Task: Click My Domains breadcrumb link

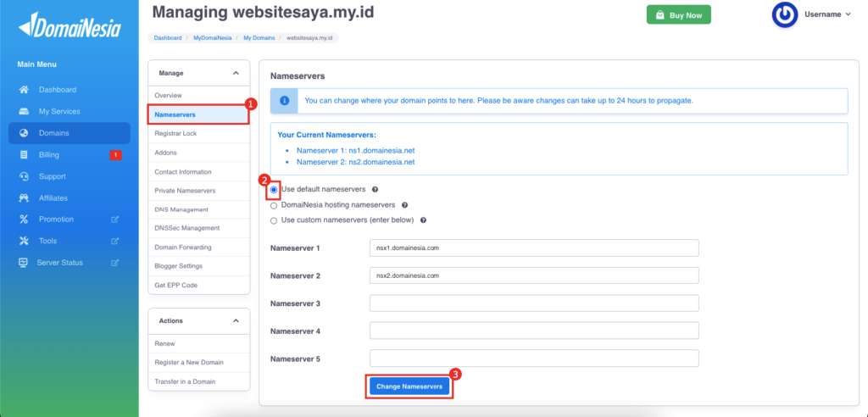Action: click(x=259, y=38)
